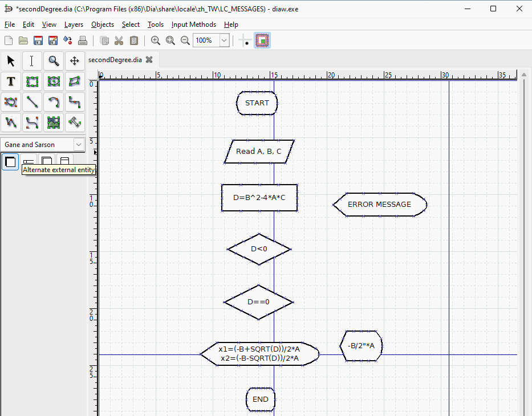Click the Zoom in toolbar icon
The width and height of the screenshot is (532, 416).
click(155, 40)
